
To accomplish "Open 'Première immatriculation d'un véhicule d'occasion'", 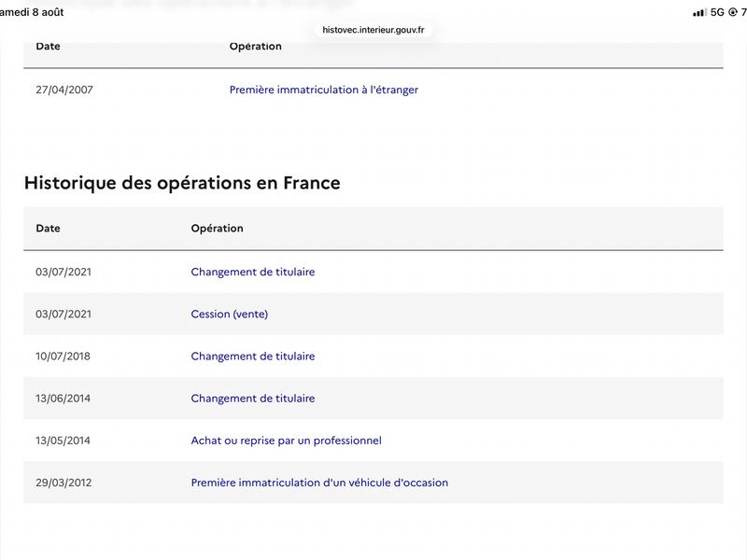I will pos(319,483).
